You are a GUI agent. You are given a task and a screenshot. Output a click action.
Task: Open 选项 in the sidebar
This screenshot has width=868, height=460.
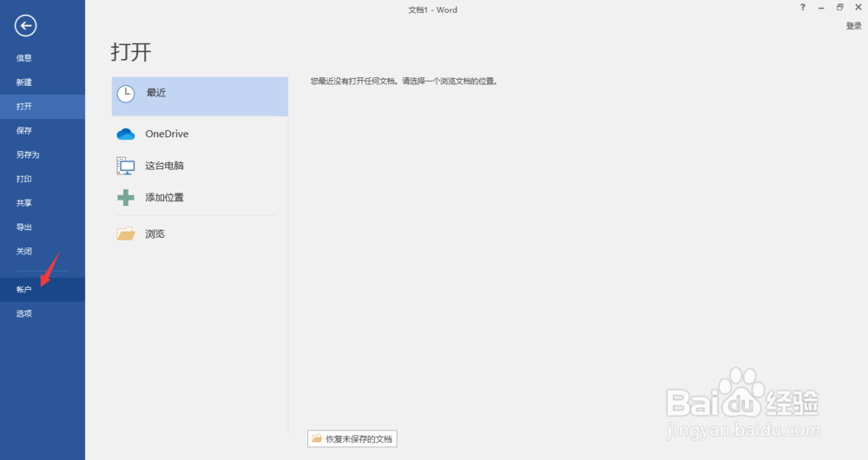point(43,314)
